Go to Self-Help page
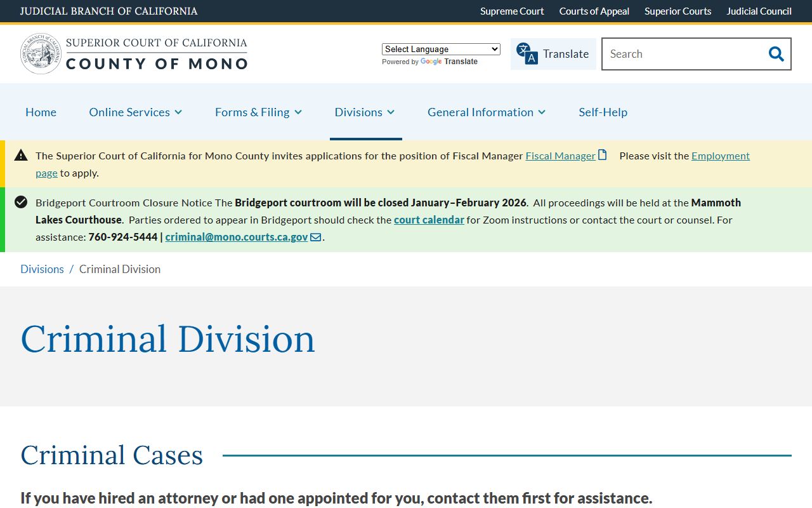812x508 pixels. [603, 112]
